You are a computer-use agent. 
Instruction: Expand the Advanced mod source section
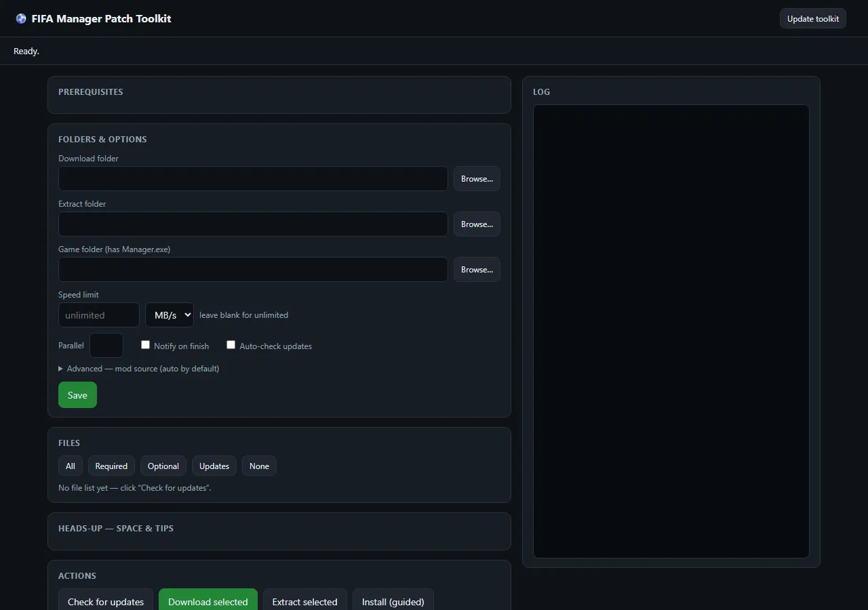click(139, 369)
